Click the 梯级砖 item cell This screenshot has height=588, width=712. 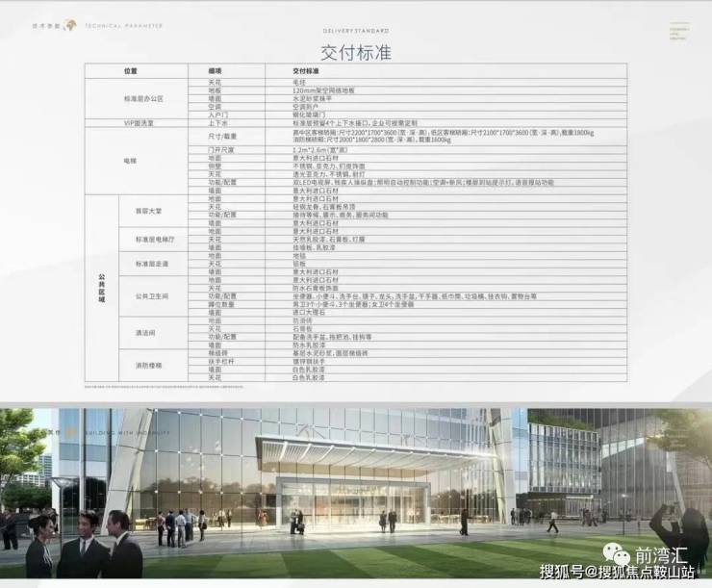coord(218,353)
